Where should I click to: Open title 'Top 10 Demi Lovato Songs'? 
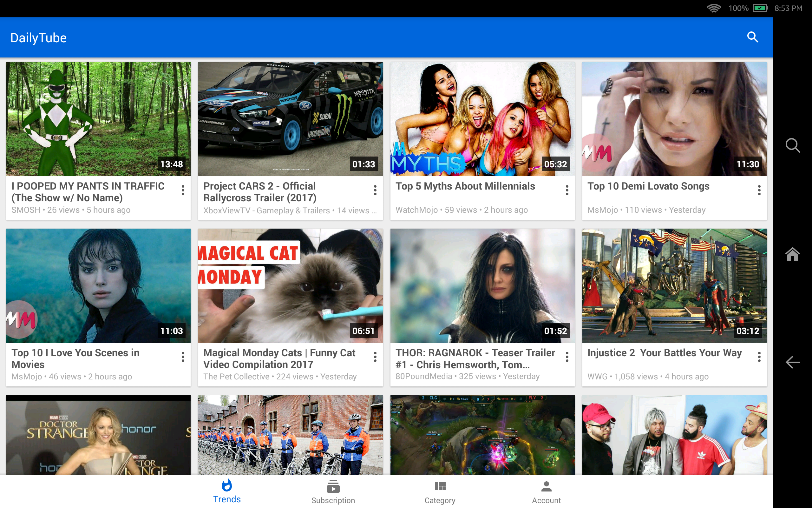[x=648, y=186]
